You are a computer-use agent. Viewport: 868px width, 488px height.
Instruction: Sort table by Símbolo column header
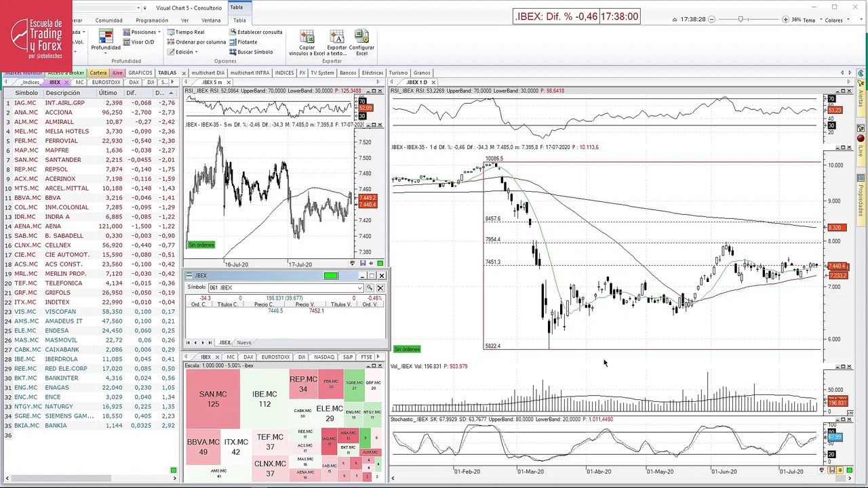[x=26, y=93]
